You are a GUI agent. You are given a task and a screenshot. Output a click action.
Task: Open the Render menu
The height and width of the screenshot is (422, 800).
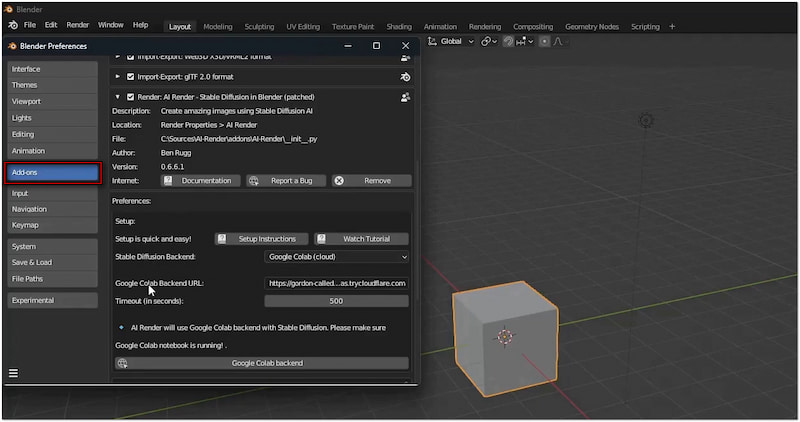point(78,25)
